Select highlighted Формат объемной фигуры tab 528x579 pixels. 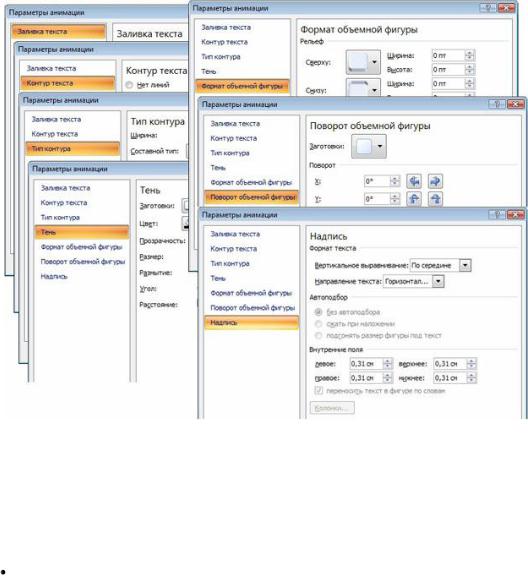243,86
